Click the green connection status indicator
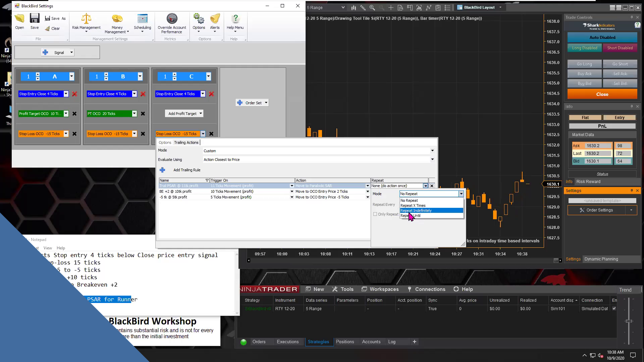The height and width of the screenshot is (362, 644). point(244,342)
